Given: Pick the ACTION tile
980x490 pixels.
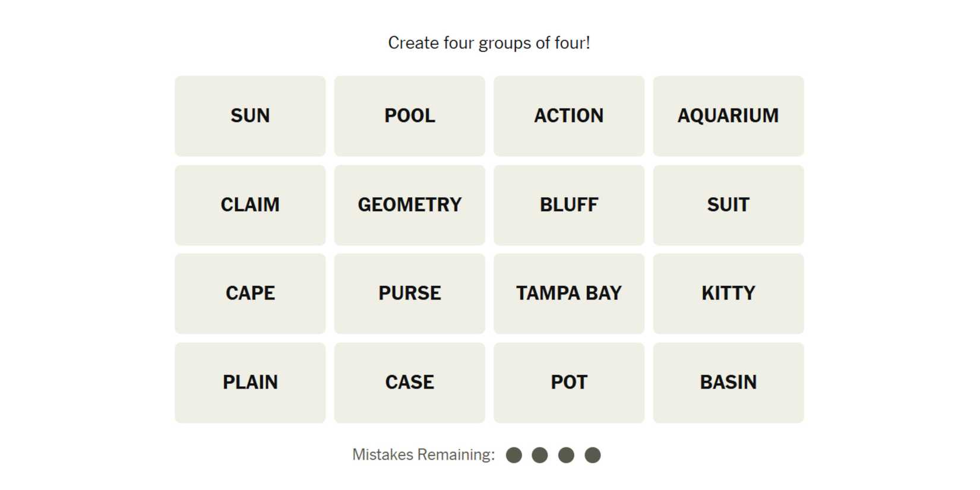Looking at the screenshot, I should (x=568, y=116).
